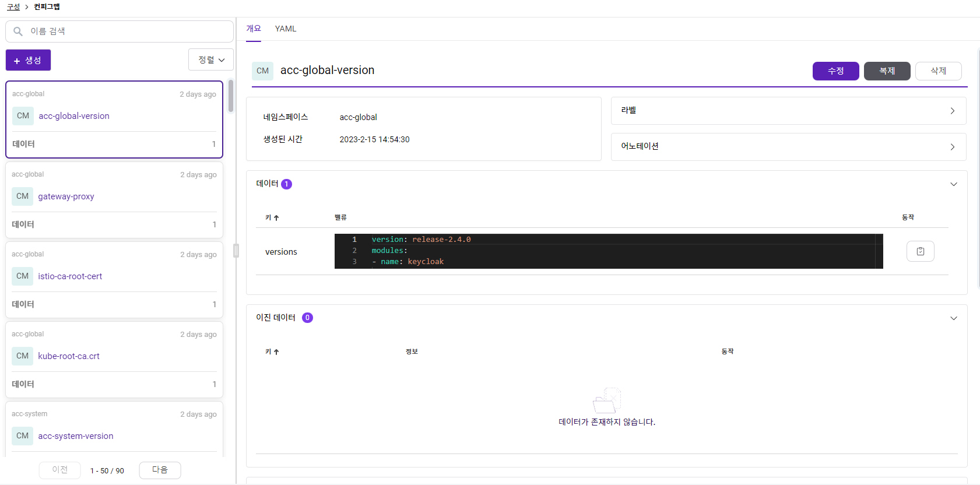Click code line version: release-2.4.0
This screenshot has height=485, width=980.
pos(421,240)
